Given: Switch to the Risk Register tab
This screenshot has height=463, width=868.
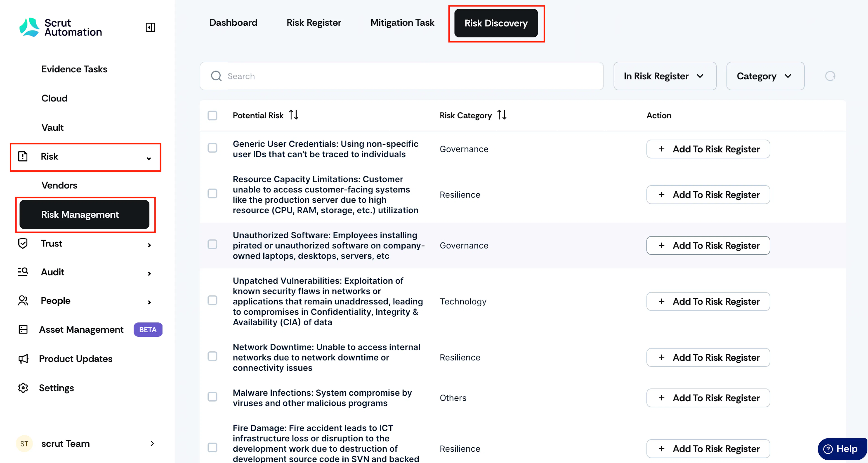Looking at the screenshot, I should click(x=314, y=23).
